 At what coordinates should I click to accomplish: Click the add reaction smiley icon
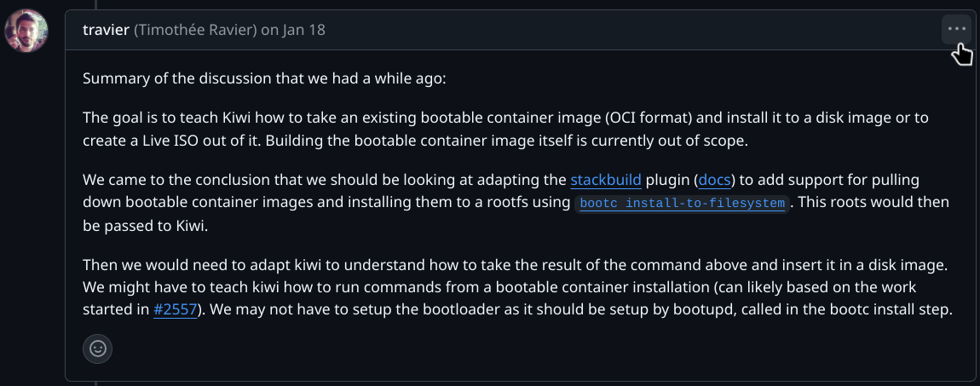click(x=98, y=348)
